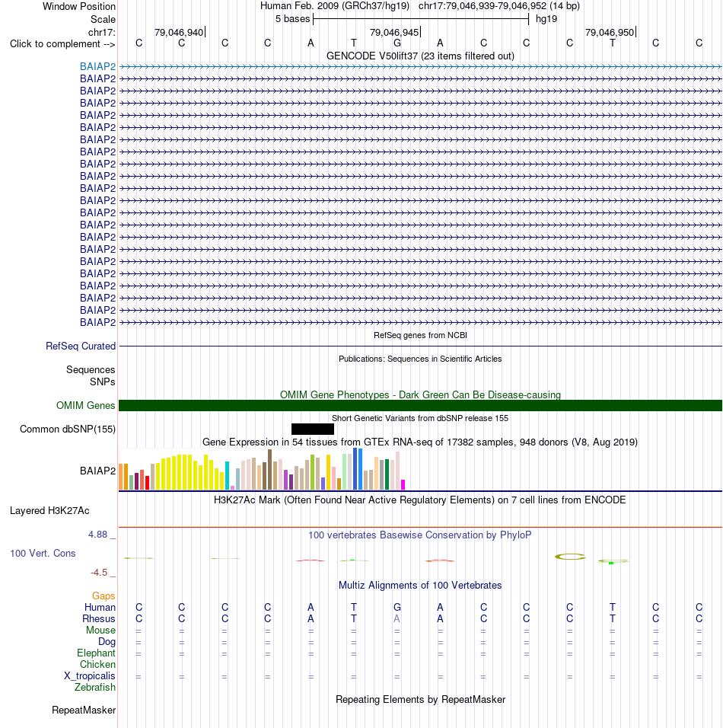Click 'Human Feb. 2009 (GRCh37/hg19)' assembly text
This screenshot has height=728, width=723.
click(x=335, y=6)
